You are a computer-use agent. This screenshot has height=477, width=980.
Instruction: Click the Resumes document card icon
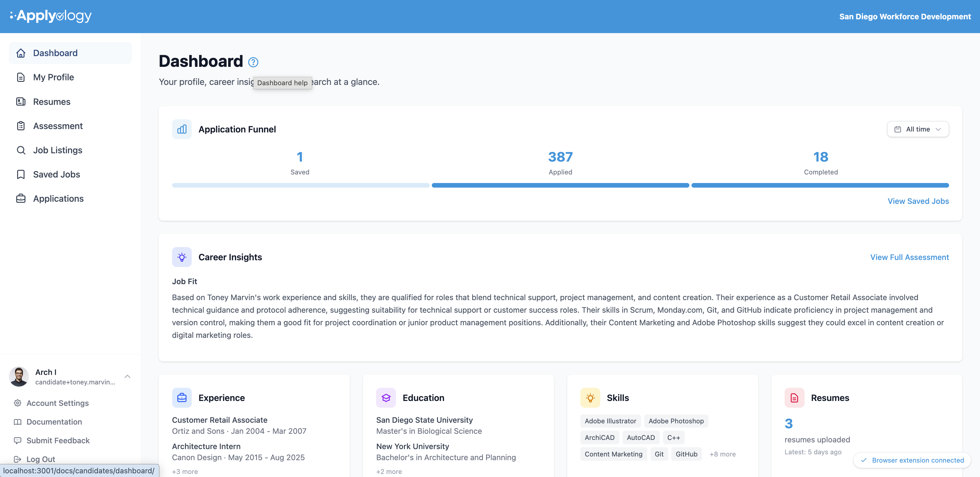click(794, 397)
